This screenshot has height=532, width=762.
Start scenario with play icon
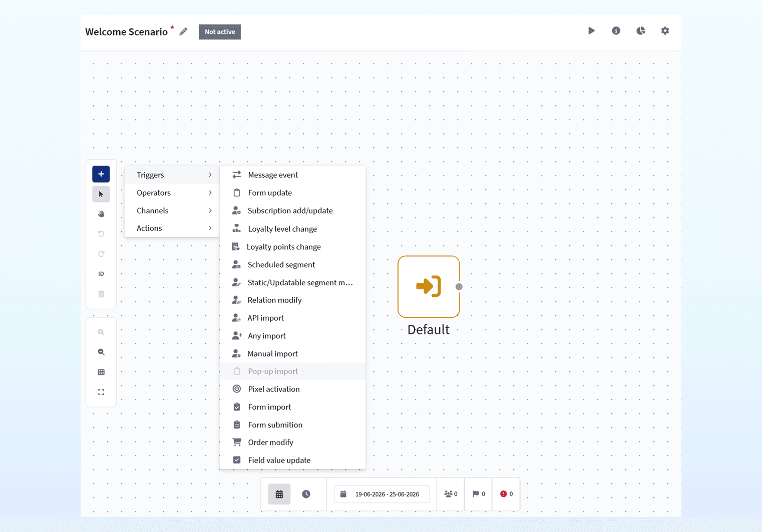tap(591, 31)
